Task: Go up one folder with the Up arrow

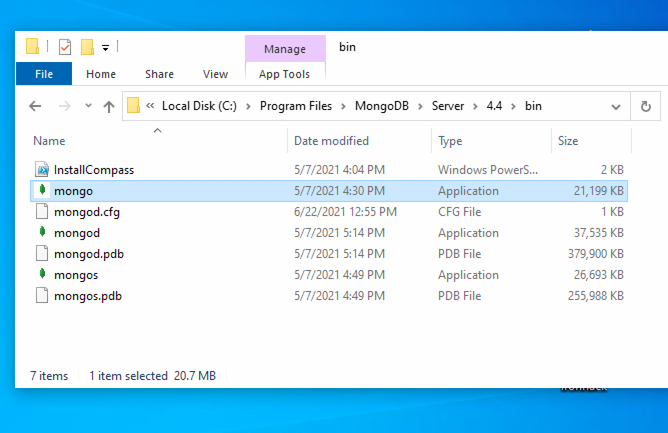Action: pos(109,106)
